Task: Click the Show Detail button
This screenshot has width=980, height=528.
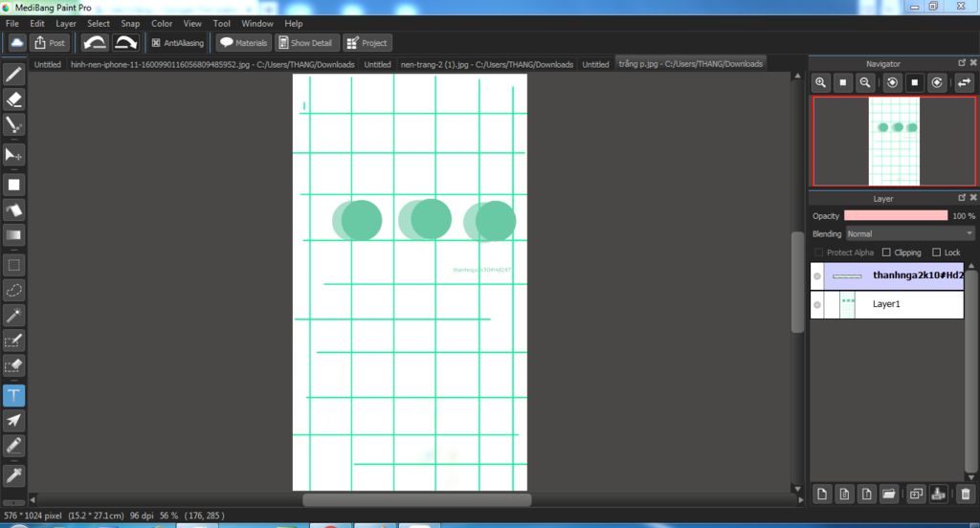Action: [306, 42]
